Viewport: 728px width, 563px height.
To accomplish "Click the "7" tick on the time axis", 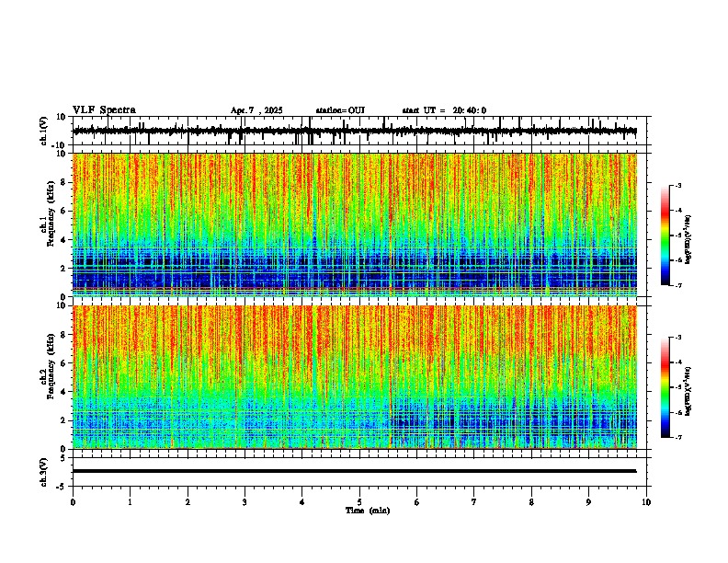I will click(474, 502).
